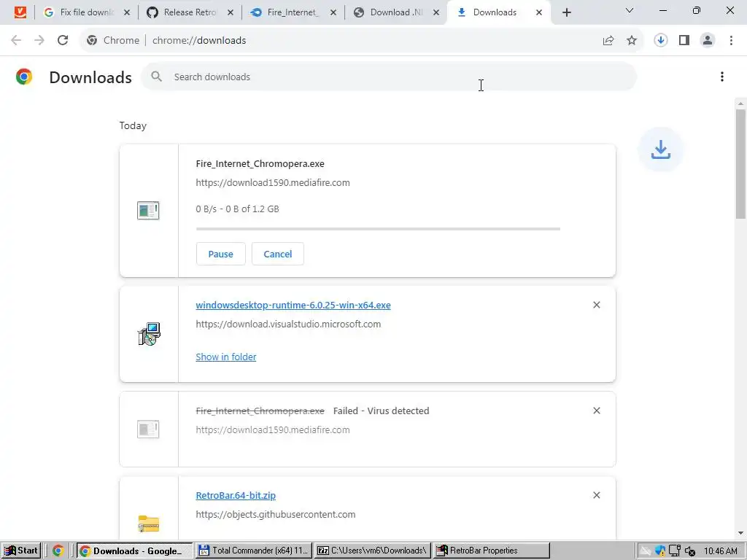Image resolution: width=747 pixels, height=560 pixels.
Task: Show windowsdesktop-runtime in folder
Action: tap(226, 357)
